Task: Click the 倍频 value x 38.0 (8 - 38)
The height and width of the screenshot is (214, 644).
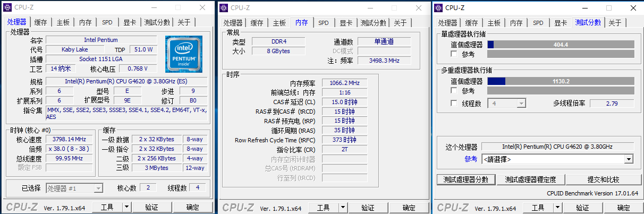Action: pyautogui.click(x=69, y=149)
